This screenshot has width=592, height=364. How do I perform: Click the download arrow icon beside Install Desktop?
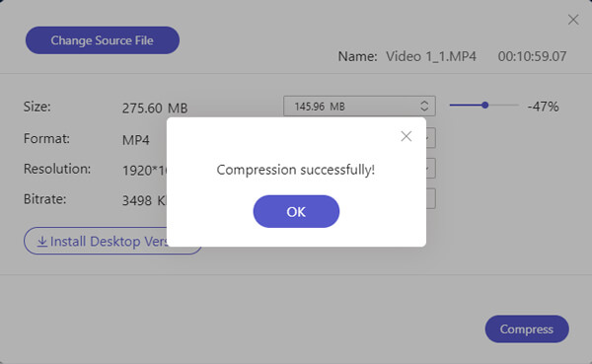(x=41, y=242)
